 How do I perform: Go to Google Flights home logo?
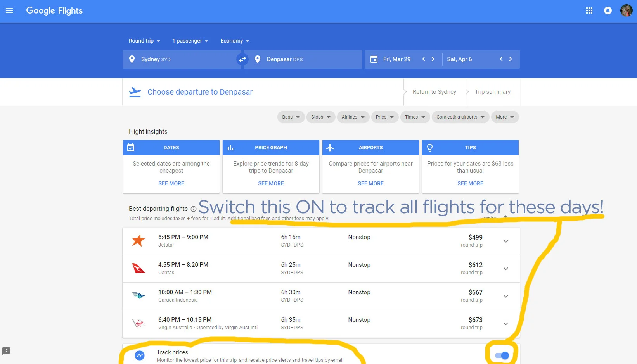54,10
